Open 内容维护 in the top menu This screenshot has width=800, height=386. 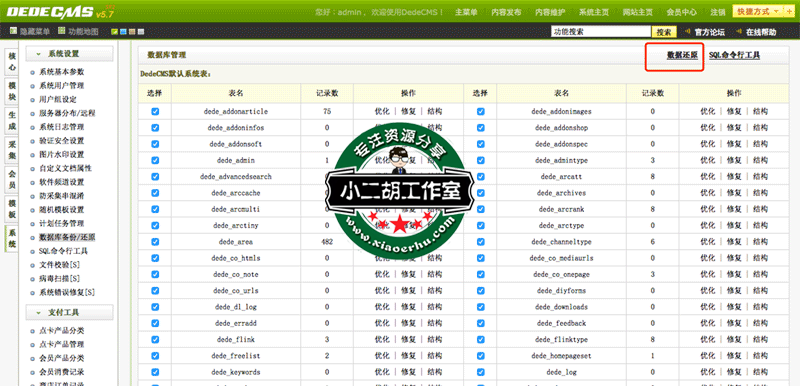550,12
